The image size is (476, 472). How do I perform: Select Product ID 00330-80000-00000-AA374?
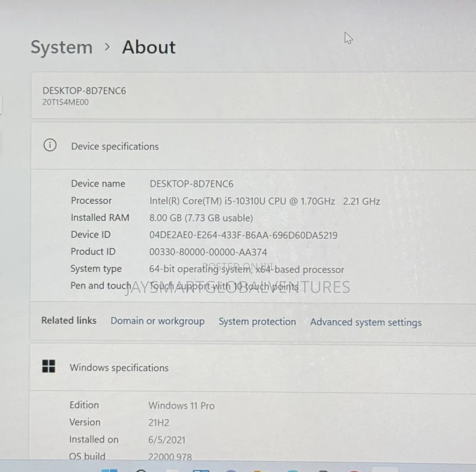208,252
